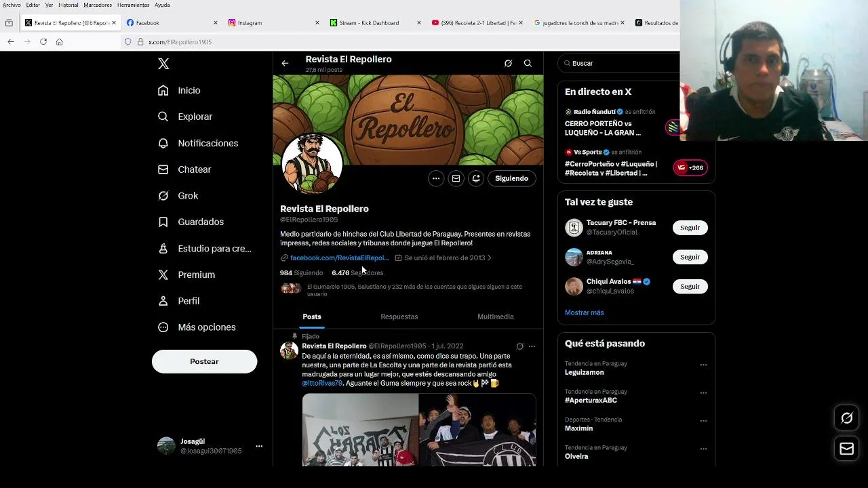Search within Revista El Repollero profile
Screen dimensions: 868x488
(x=528, y=63)
